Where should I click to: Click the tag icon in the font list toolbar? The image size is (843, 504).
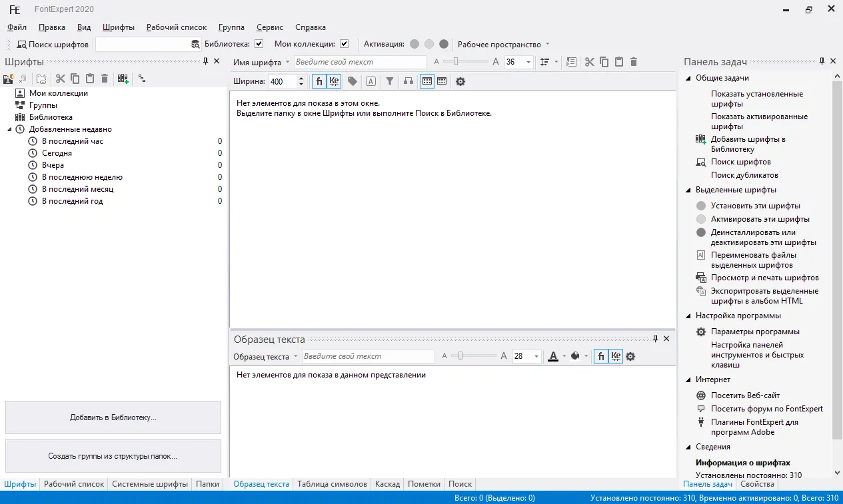click(353, 81)
